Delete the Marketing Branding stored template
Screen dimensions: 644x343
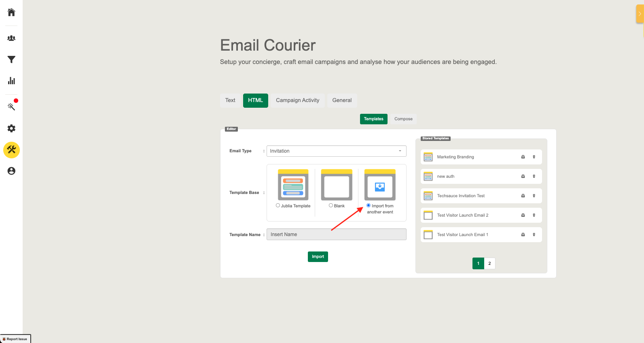534,157
